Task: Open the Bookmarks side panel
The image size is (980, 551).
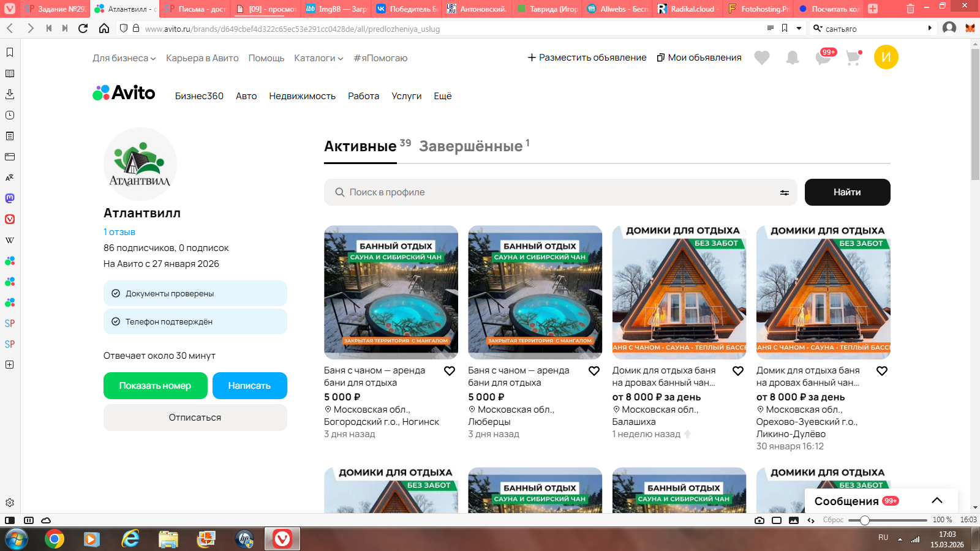Action: (10, 53)
